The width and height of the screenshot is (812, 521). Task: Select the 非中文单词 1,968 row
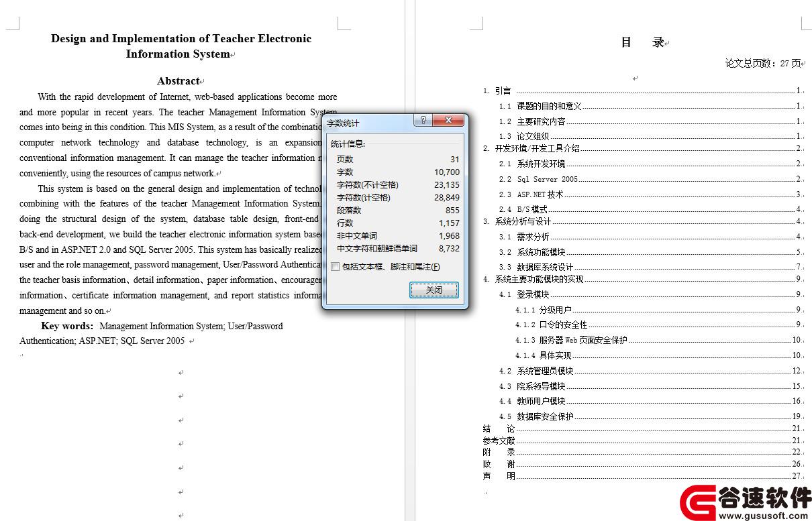tap(398, 235)
